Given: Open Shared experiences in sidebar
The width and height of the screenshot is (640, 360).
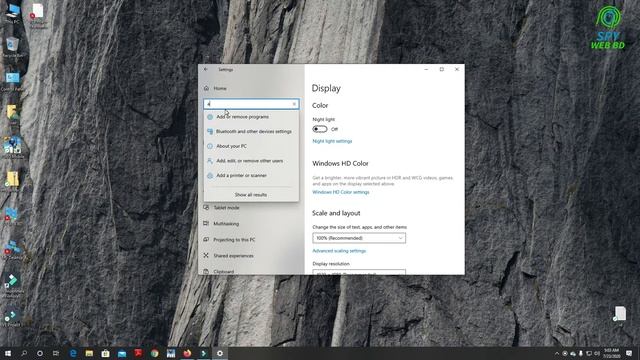Looking at the screenshot, I should pos(233,256).
